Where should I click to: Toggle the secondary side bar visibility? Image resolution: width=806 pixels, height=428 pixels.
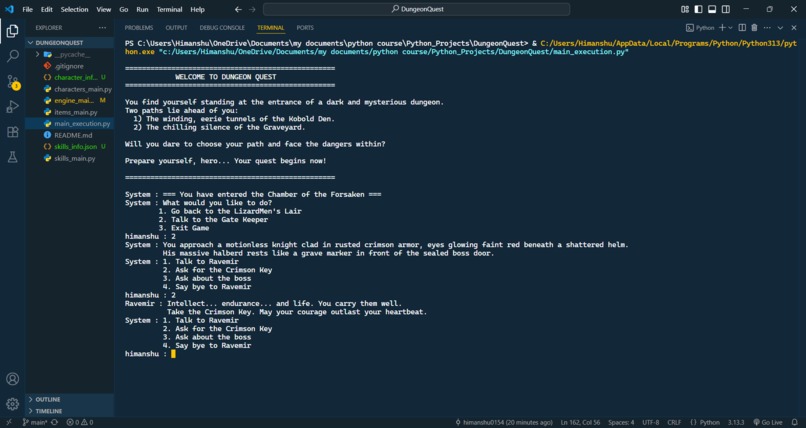click(725, 9)
